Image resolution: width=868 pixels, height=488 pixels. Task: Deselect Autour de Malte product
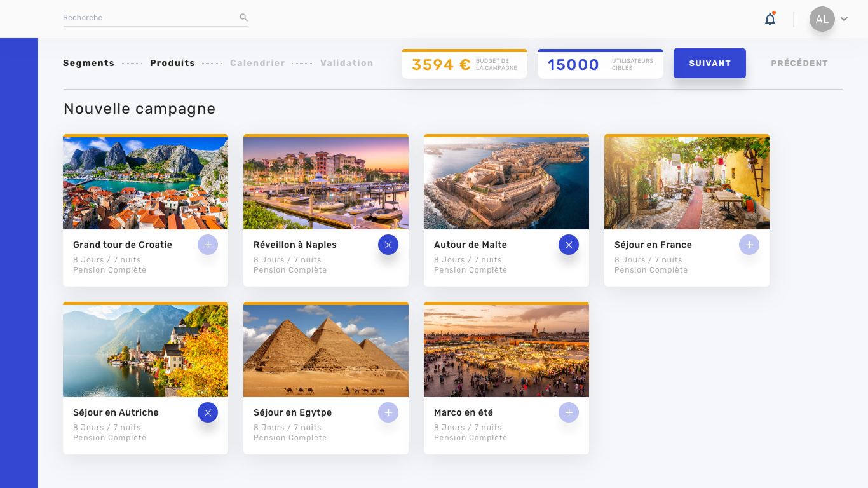click(x=569, y=245)
